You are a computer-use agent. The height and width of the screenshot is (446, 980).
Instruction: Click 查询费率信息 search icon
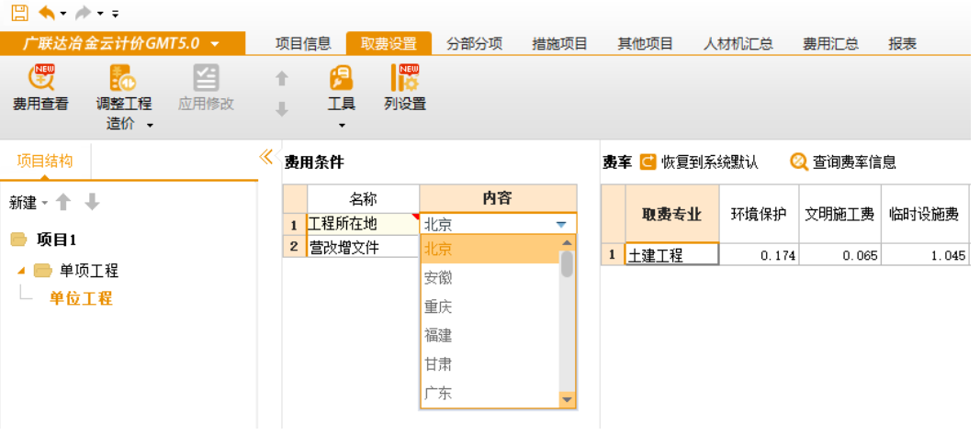799,162
